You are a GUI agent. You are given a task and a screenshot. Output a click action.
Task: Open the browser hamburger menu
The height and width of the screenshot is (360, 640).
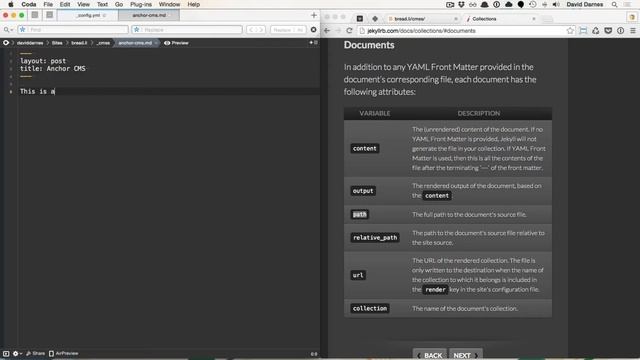(633, 31)
